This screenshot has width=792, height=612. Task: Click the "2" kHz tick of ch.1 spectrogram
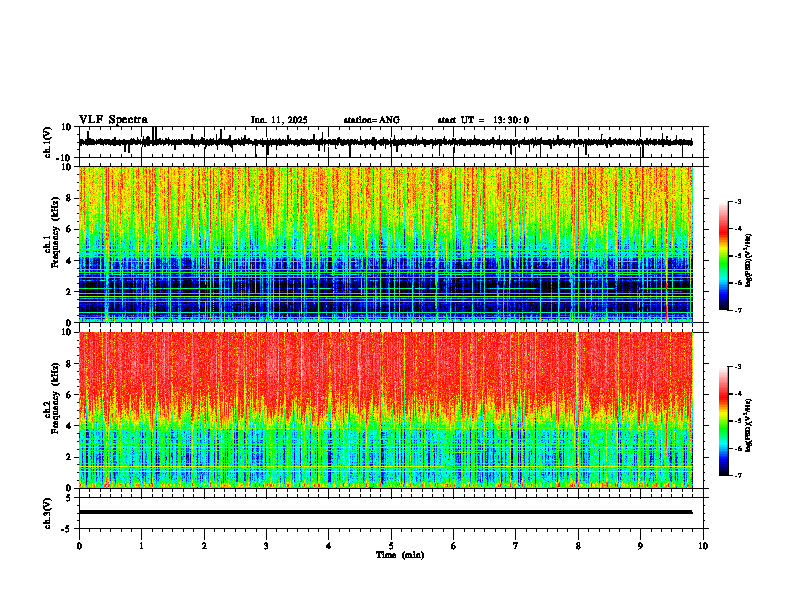pyautogui.click(x=69, y=291)
